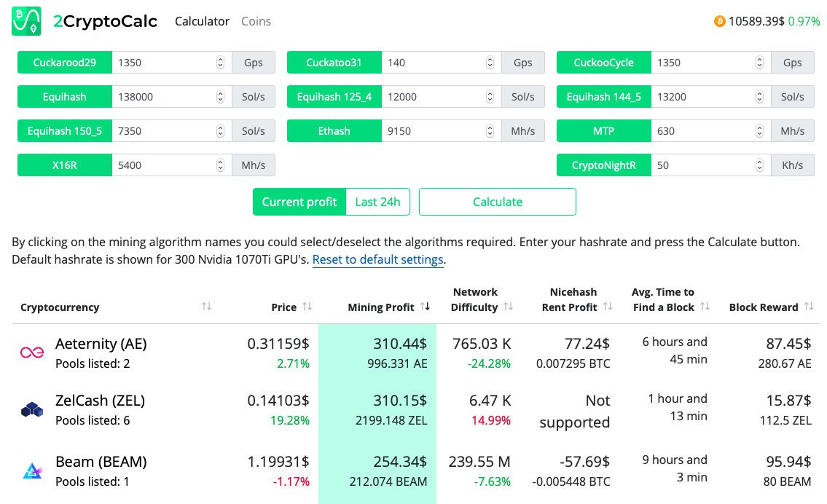The height and width of the screenshot is (504, 827).
Task: Click the Aeternity coin logo
Action: pos(31,353)
